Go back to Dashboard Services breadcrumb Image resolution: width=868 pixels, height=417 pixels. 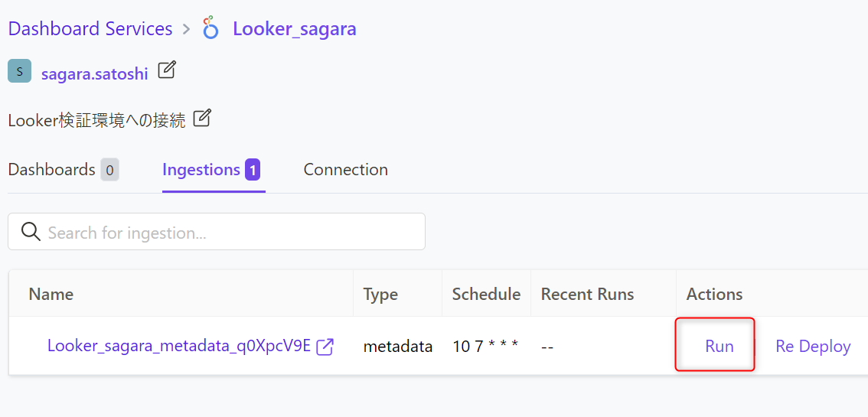click(90, 28)
